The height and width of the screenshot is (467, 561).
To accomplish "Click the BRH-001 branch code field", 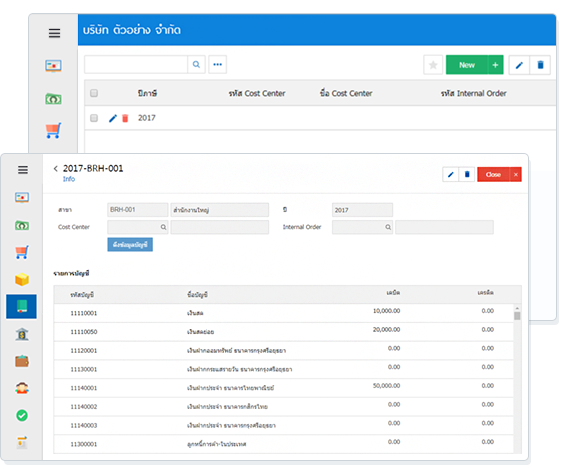I will [x=138, y=210].
